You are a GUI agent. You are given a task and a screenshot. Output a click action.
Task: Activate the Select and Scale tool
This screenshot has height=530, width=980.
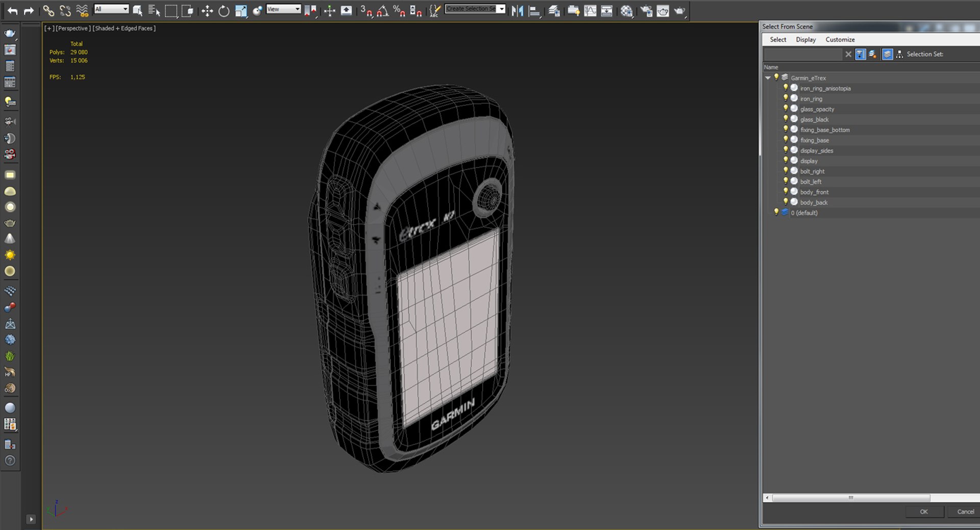tap(241, 11)
